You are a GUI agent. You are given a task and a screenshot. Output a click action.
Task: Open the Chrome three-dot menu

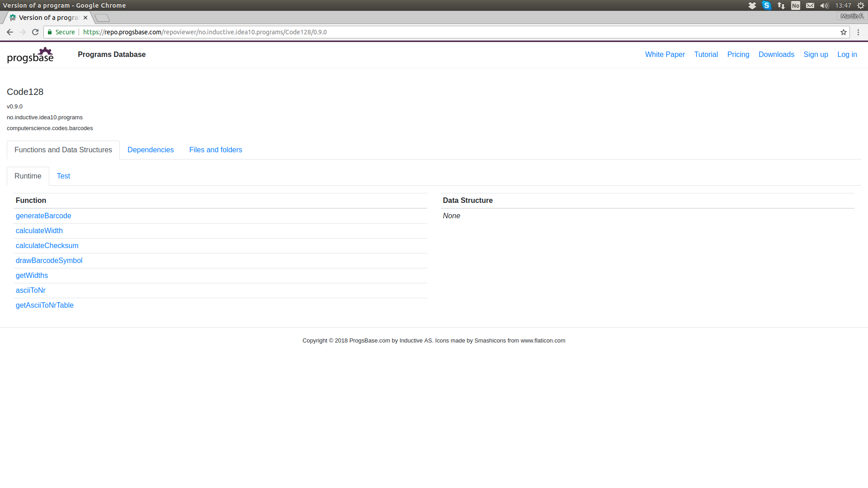click(x=858, y=32)
